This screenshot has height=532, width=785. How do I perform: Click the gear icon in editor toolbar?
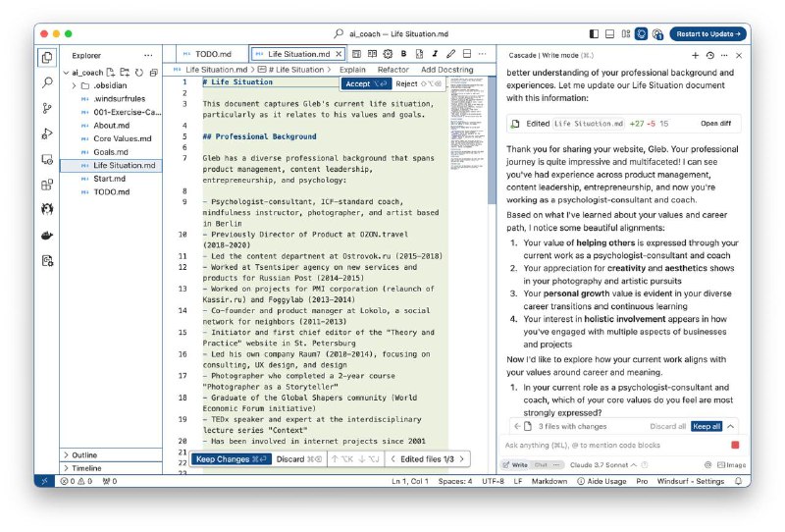388,54
